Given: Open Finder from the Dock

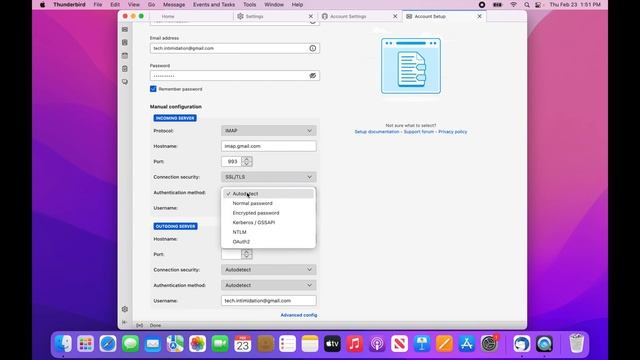Looking at the screenshot, I should pos(63,344).
